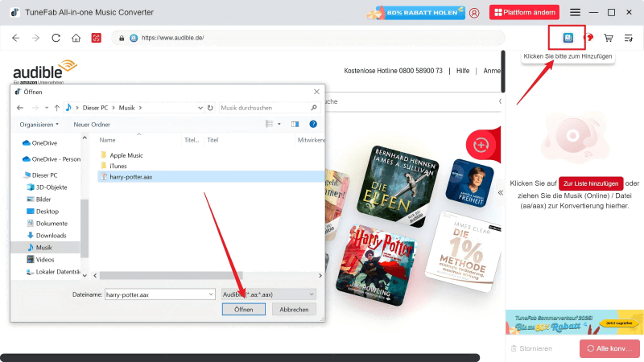
Task: Open recent locations dropdown in dialog
Action: point(47,108)
